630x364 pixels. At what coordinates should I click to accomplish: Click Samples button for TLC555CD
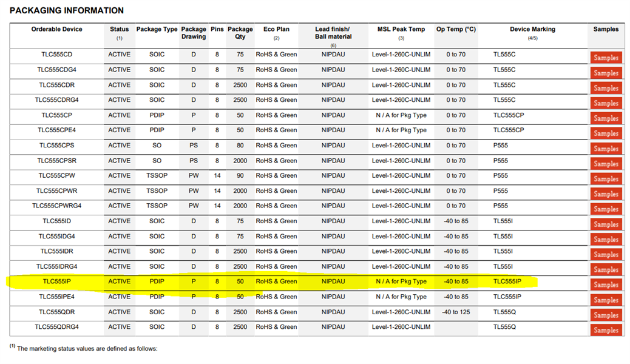[606, 58]
